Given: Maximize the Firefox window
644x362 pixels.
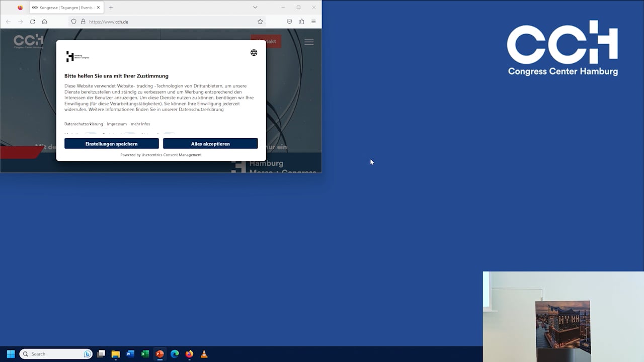Looking at the screenshot, I should (x=298, y=8).
